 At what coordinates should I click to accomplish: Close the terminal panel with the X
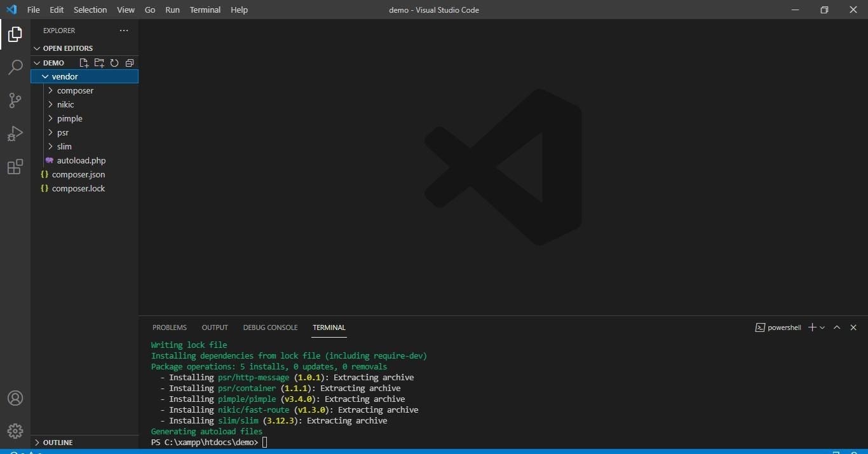tap(853, 327)
